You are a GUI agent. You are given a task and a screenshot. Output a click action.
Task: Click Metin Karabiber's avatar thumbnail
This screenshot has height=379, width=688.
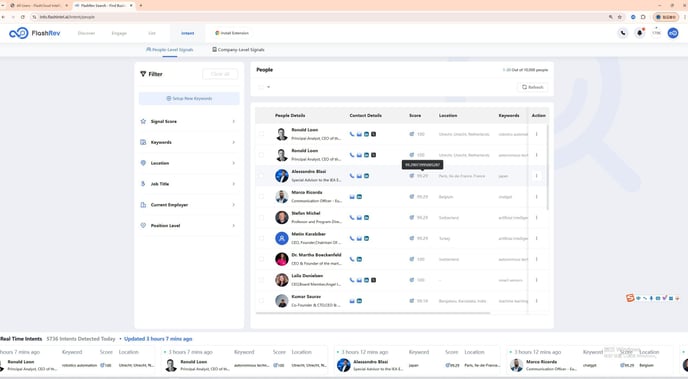pos(282,239)
